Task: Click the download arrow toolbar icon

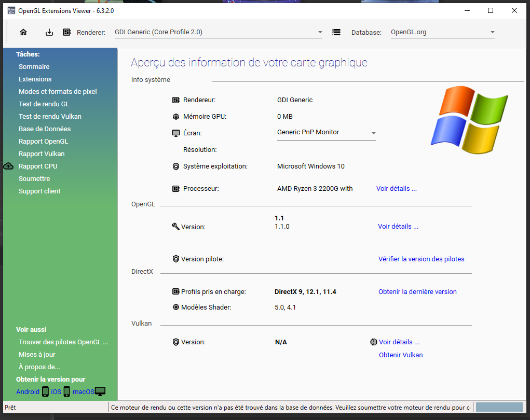Action: 49,32
